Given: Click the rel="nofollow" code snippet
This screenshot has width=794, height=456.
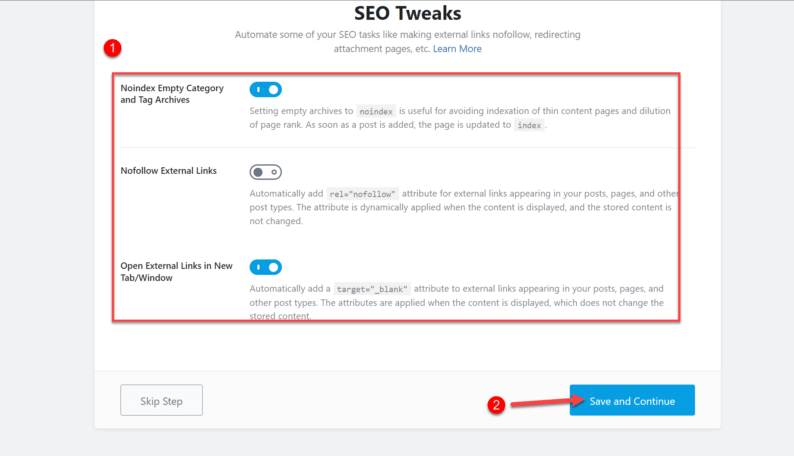Looking at the screenshot, I should (x=363, y=193).
